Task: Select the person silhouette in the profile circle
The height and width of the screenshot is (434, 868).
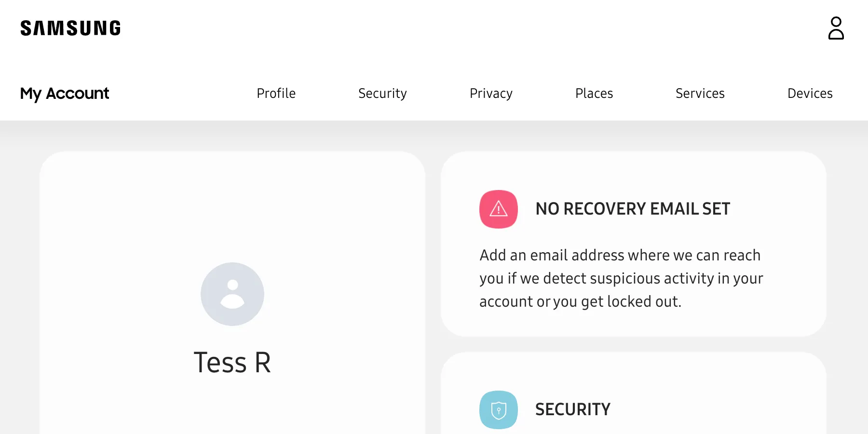Action: [x=232, y=294]
